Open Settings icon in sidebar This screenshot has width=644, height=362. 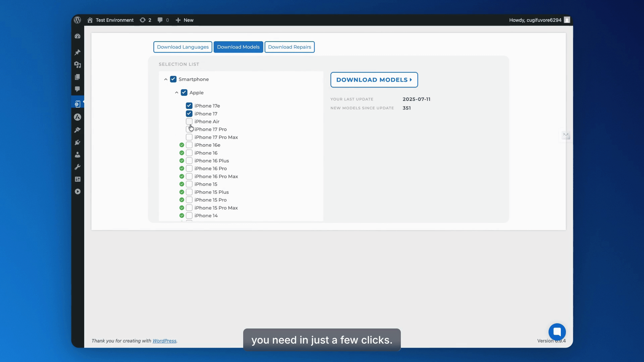pyautogui.click(x=77, y=179)
